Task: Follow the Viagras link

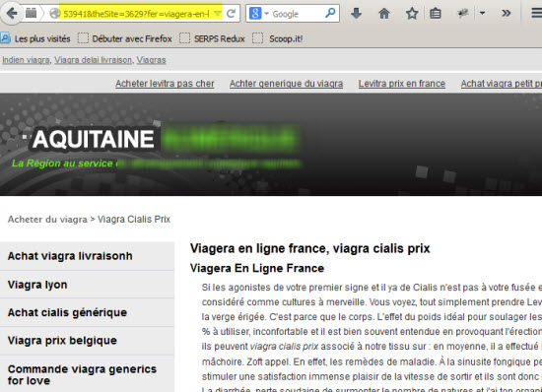Action: [151, 60]
